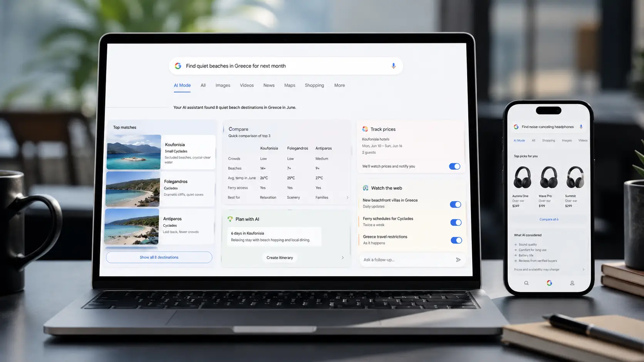This screenshot has height=362, width=644.
Task: Tap the $199 Wave Pro price
Action: click(542, 206)
